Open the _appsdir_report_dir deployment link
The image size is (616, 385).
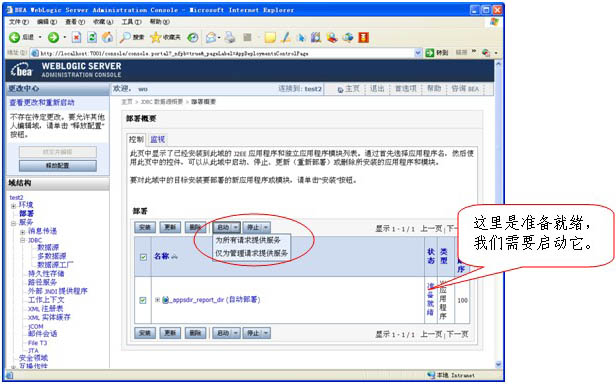[216, 300]
